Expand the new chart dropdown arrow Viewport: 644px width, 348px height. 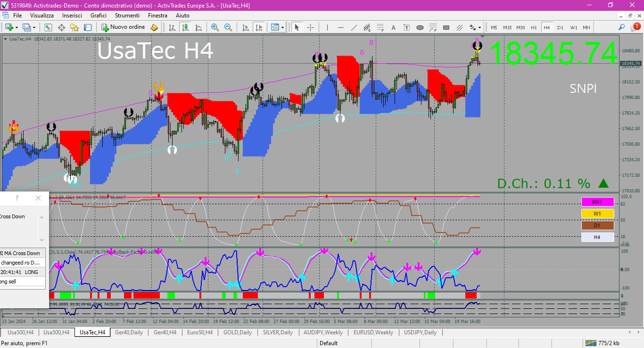17,27
